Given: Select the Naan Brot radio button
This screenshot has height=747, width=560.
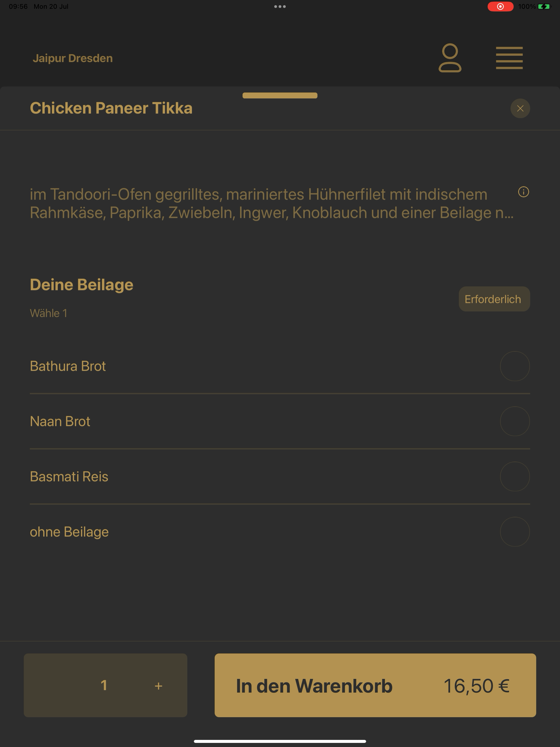Looking at the screenshot, I should click(515, 421).
